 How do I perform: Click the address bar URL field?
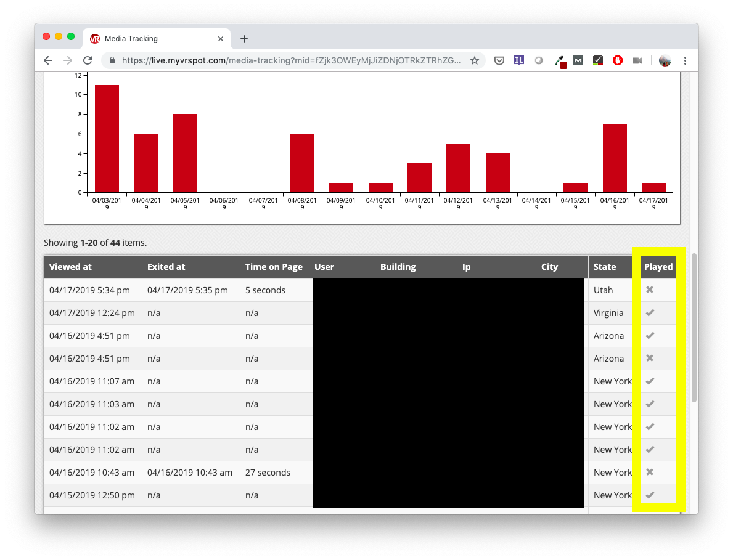[x=290, y=60]
